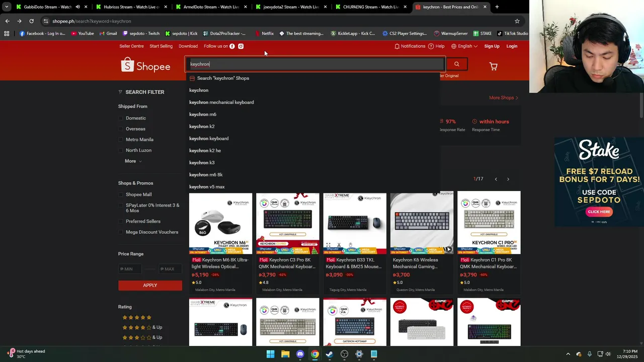
Task: Check the North Luzon filter
Action: tap(121, 150)
